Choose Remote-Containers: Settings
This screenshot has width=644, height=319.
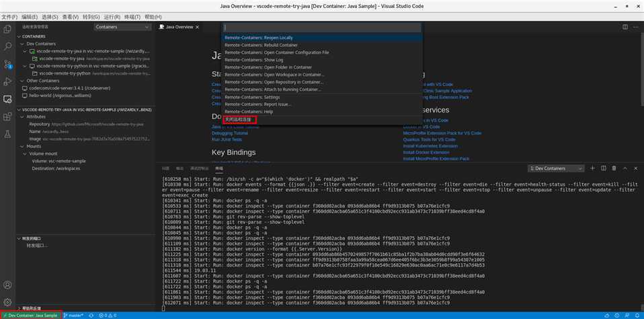(323, 97)
